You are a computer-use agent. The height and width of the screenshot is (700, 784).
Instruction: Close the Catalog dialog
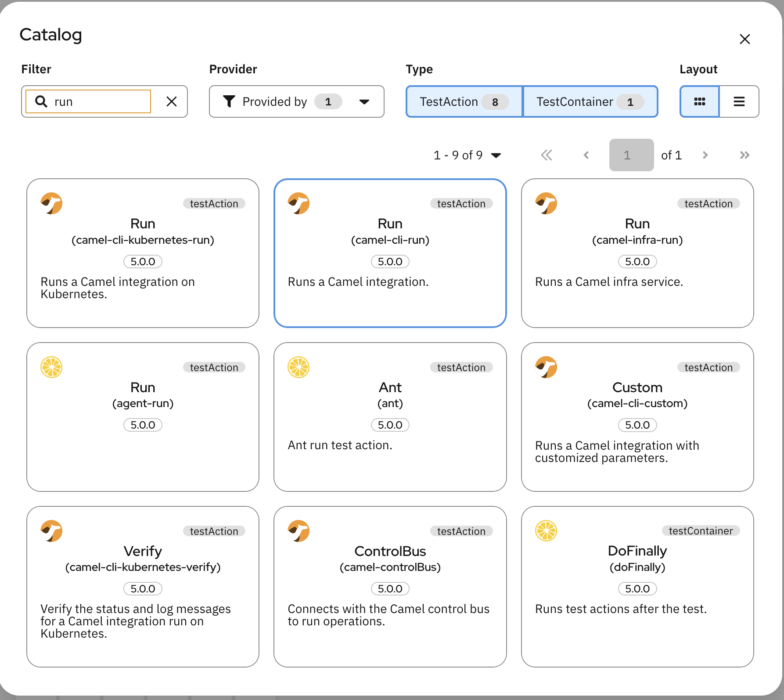coord(744,39)
